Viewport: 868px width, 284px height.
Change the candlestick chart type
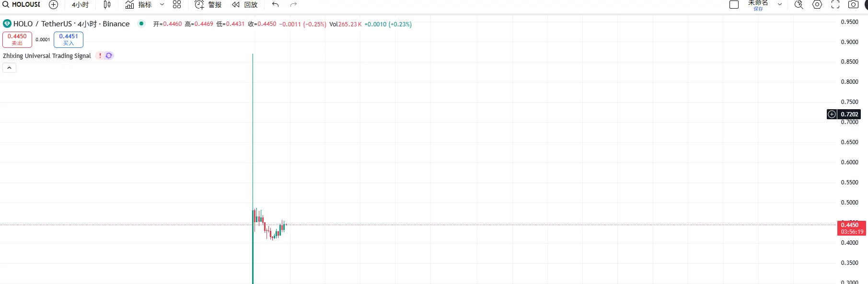(x=107, y=5)
